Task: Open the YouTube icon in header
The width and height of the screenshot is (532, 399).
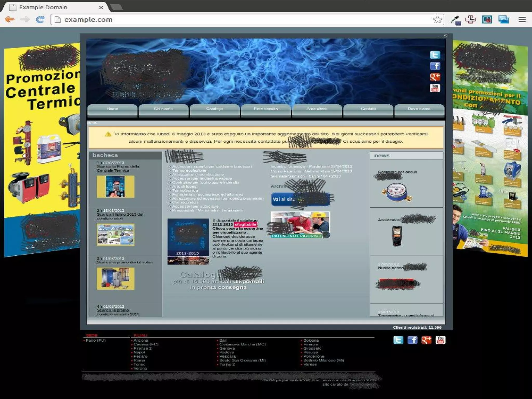Action: point(435,88)
